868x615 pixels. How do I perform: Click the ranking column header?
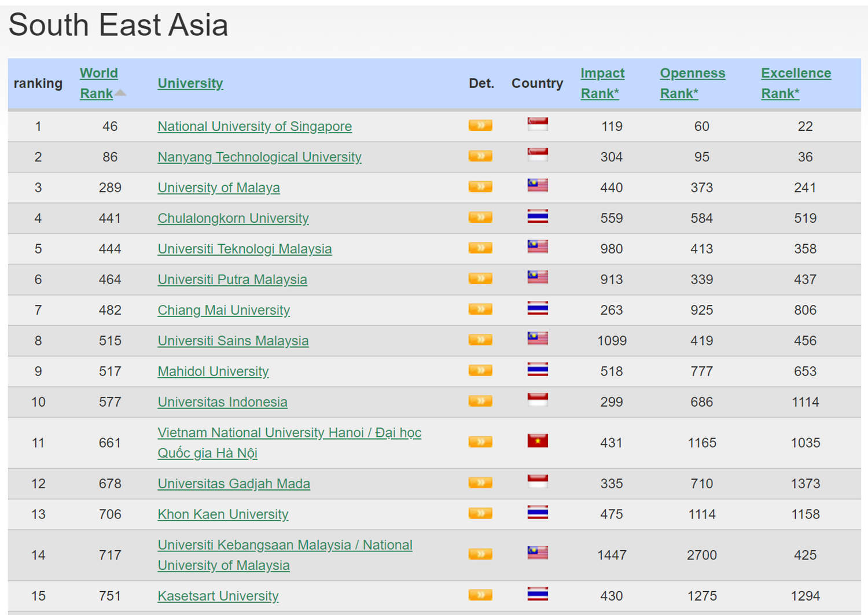point(38,83)
